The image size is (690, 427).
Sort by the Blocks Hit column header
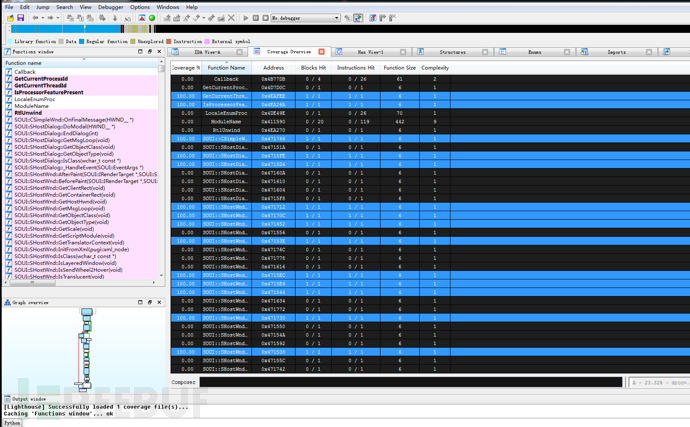(313, 67)
